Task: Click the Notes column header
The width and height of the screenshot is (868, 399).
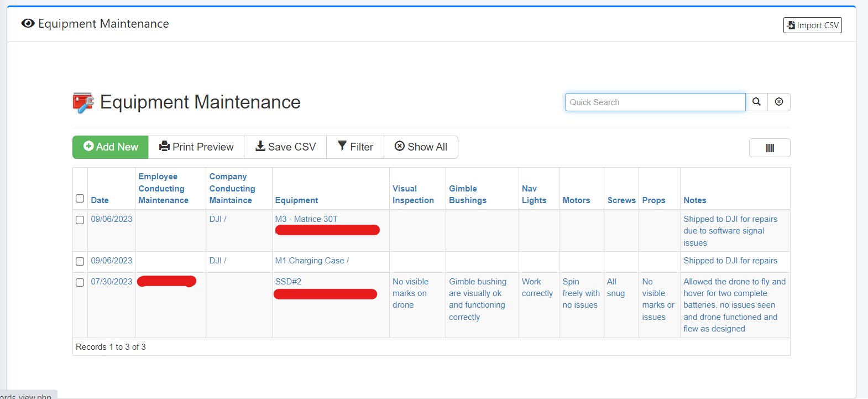Action: (694, 200)
